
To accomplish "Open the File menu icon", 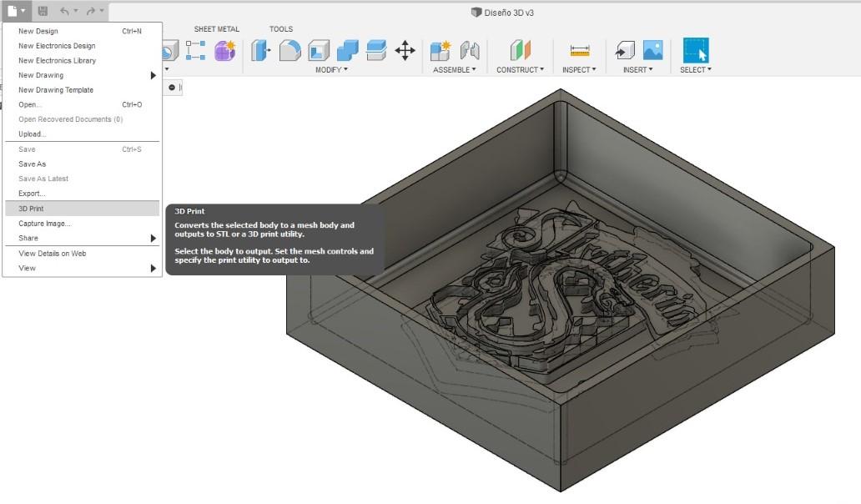I will coord(15,11).
